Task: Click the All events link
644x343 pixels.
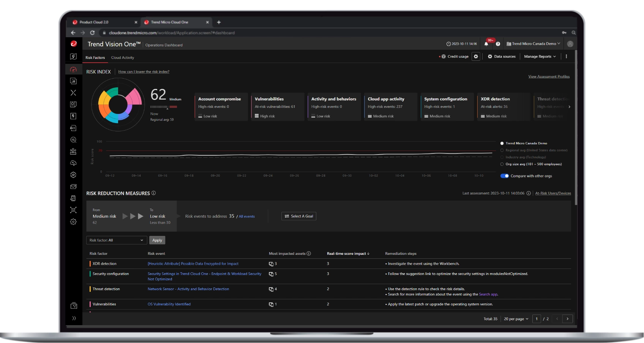Action: click(247, 217)
